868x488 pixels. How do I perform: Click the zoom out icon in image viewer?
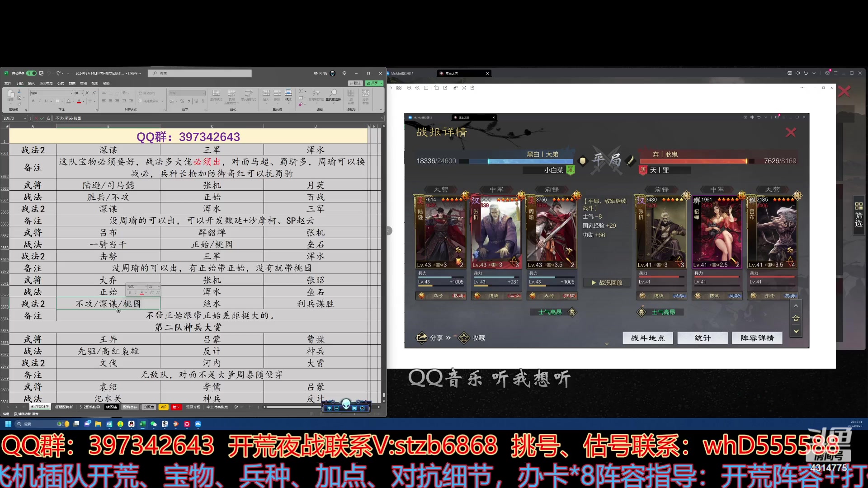[x=417, y=88]
